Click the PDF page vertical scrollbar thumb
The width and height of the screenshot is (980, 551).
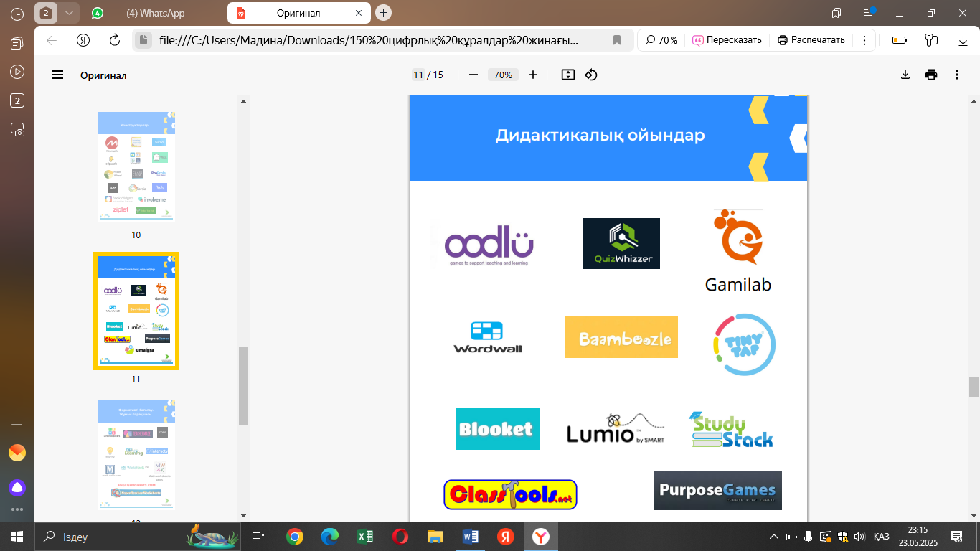click(x=974, y=387)
